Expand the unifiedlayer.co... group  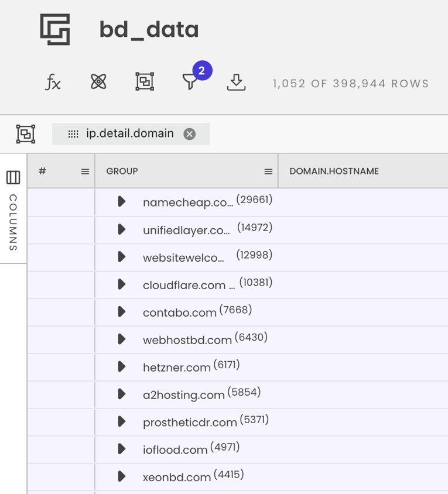tap(122, 229)
